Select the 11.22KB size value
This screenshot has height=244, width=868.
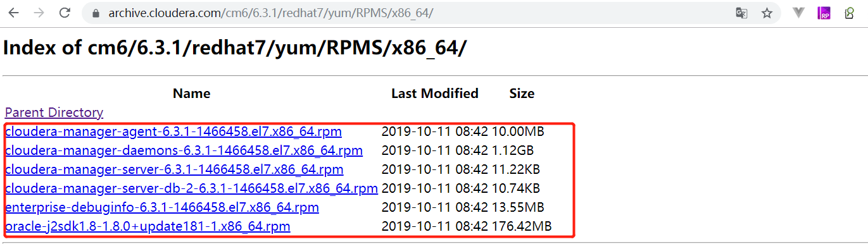[516, 170]
